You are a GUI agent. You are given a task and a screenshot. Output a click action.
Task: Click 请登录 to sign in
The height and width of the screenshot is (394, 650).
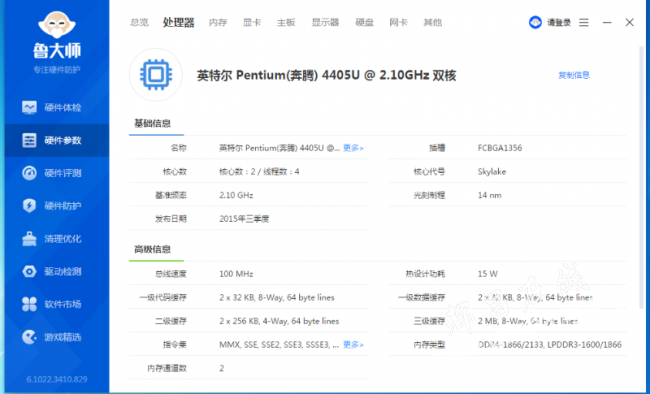(559, 23)
